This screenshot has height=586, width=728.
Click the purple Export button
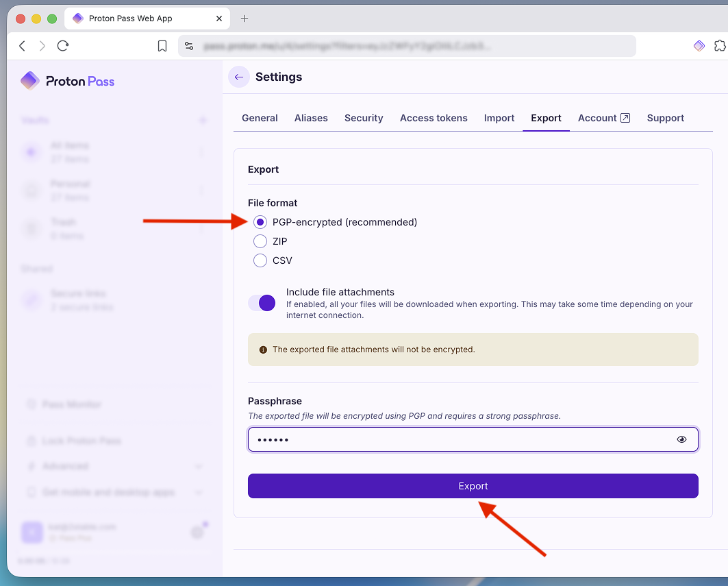(x=473, y=486)
